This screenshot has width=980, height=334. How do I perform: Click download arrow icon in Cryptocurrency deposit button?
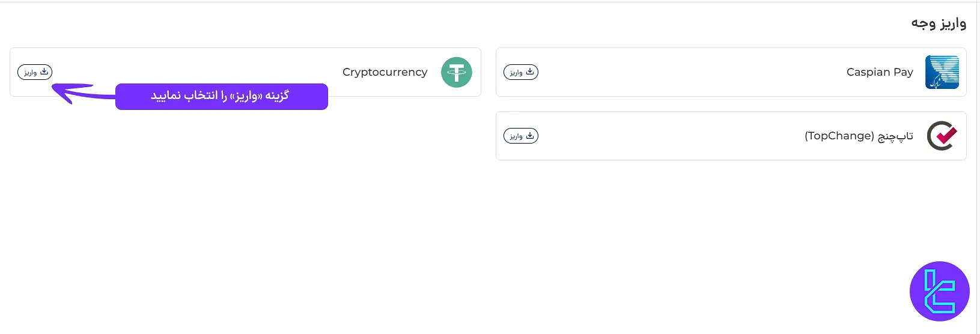[44, 71]
